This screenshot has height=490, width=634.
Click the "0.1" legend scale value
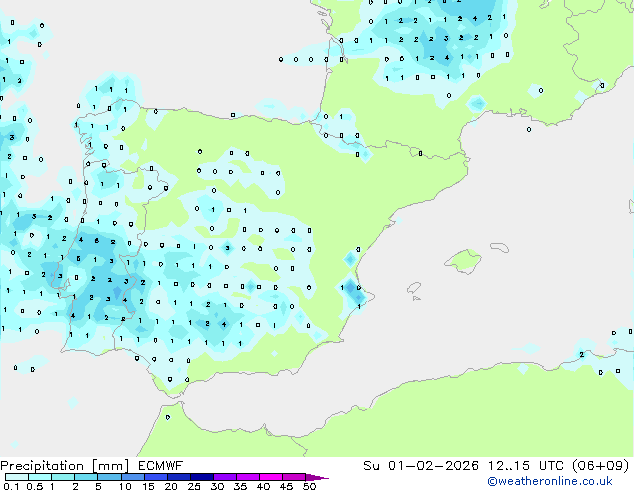[11, 486]
